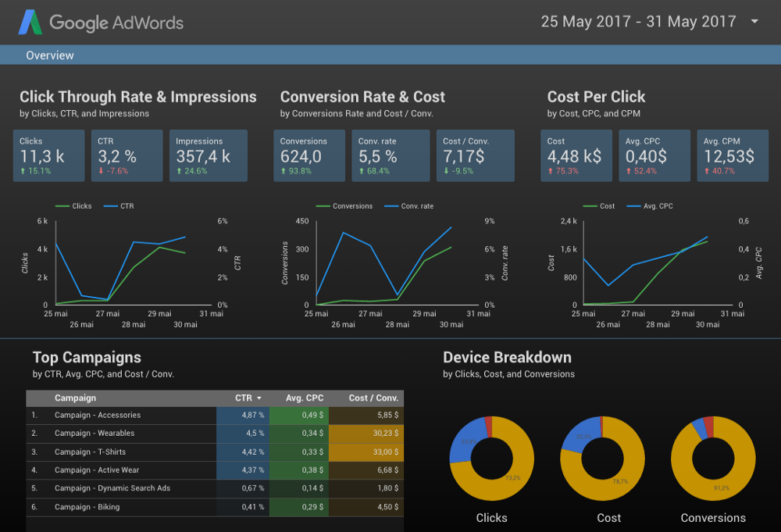Select the Clicks 11,3 k scorecard

tap(48, 155)
